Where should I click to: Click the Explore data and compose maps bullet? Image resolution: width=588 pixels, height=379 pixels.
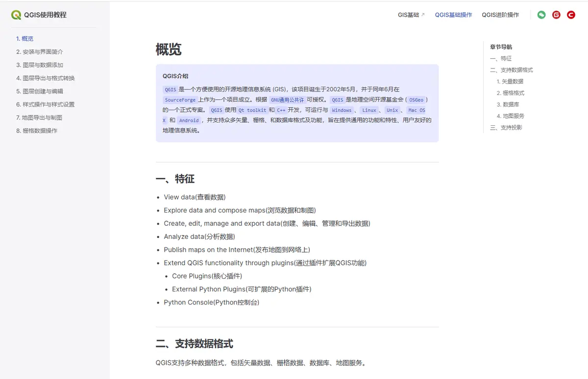point(240,210)
